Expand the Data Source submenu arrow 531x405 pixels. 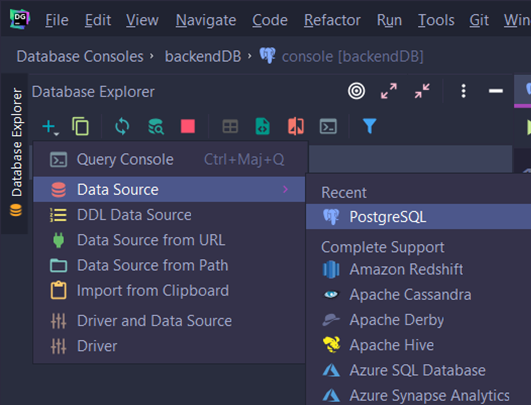click(285, 189)
